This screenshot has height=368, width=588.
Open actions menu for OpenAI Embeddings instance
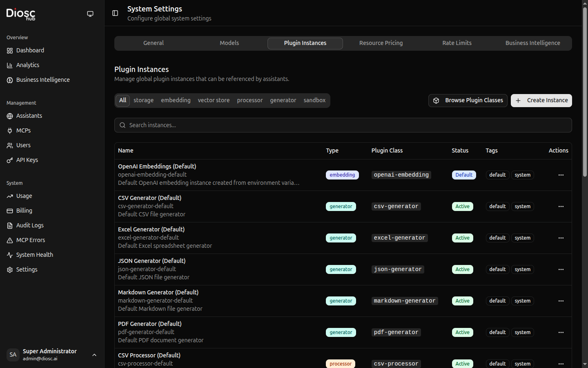pyautogui.click(x=561, y=175)
